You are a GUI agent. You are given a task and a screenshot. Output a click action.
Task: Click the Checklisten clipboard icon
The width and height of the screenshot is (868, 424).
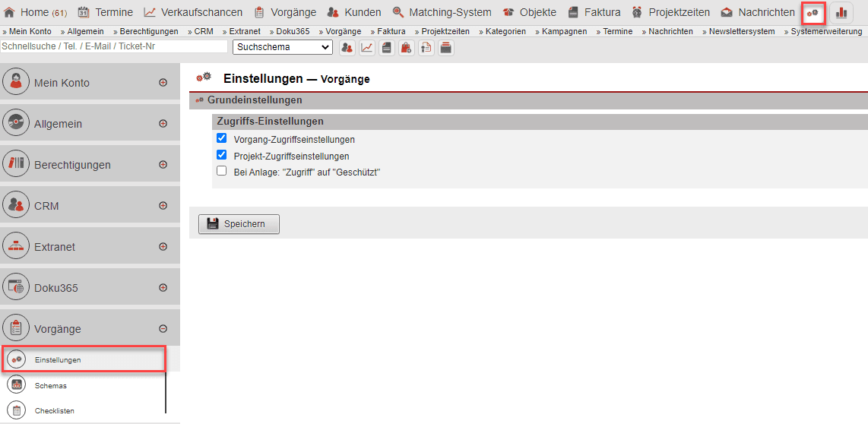click(16, 410)
